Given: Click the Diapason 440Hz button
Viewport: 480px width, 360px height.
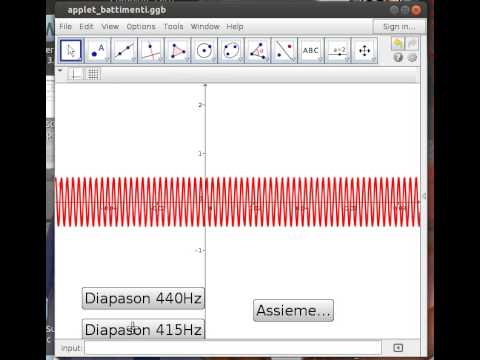Looking at the screenshot, I should [143, 298].
